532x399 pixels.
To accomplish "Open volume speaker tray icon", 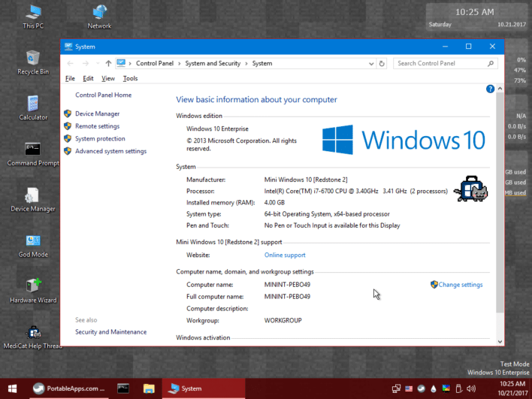I will 471,388.
